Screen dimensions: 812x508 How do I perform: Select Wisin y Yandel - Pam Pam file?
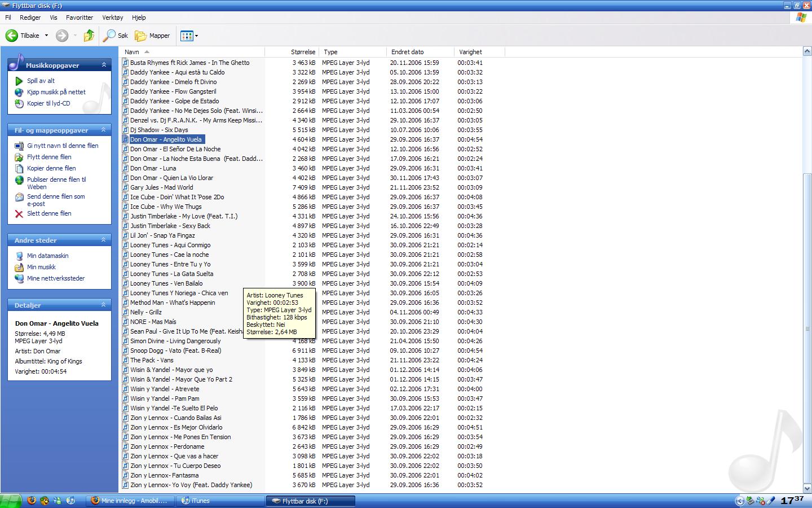tap(165, 398)
